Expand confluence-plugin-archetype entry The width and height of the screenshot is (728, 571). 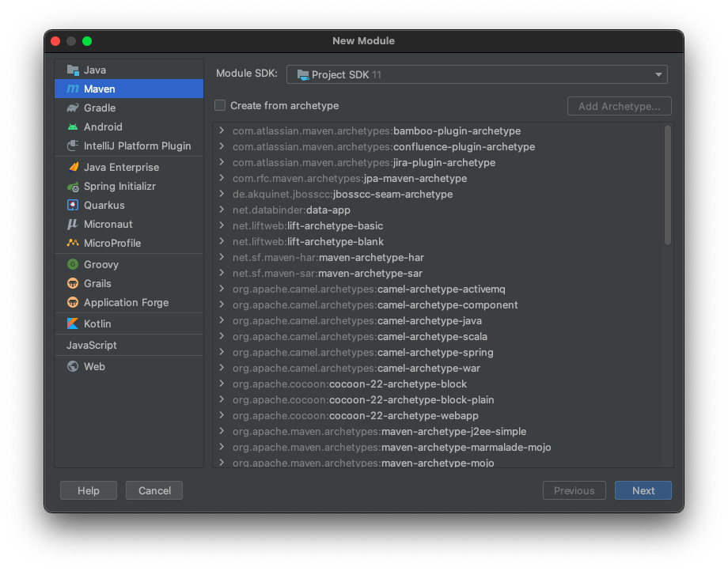coord(222,146)
